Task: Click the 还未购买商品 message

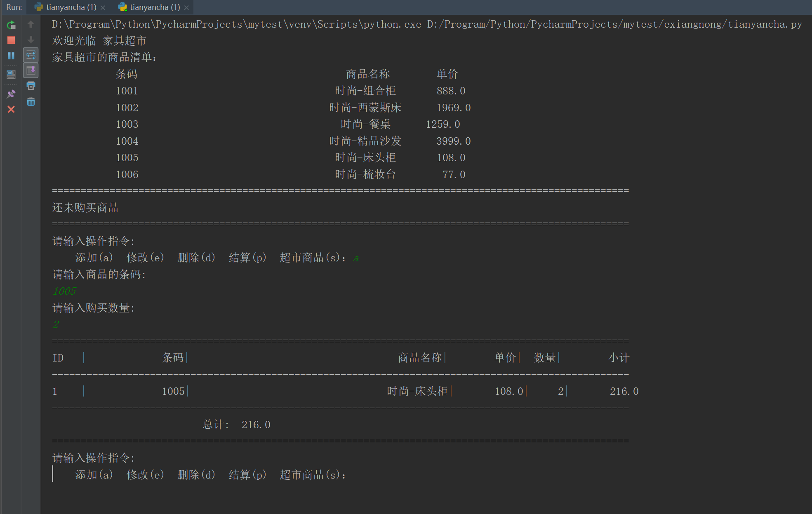Action: tap(85, 208)
